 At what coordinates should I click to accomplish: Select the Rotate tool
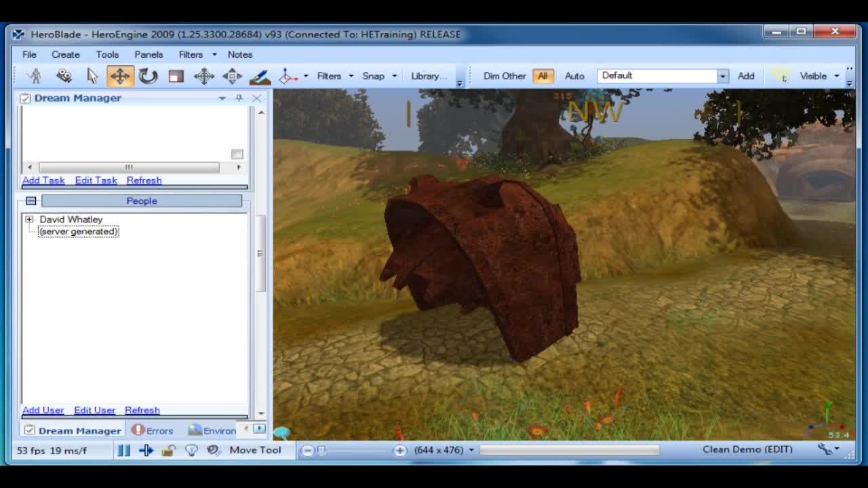click(x=148, y=76)
